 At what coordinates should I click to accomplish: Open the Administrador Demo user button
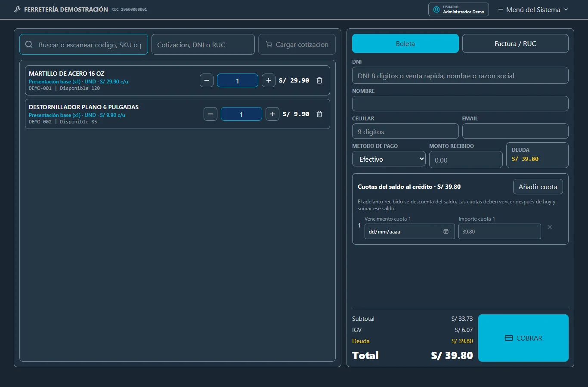pos(459,9)
